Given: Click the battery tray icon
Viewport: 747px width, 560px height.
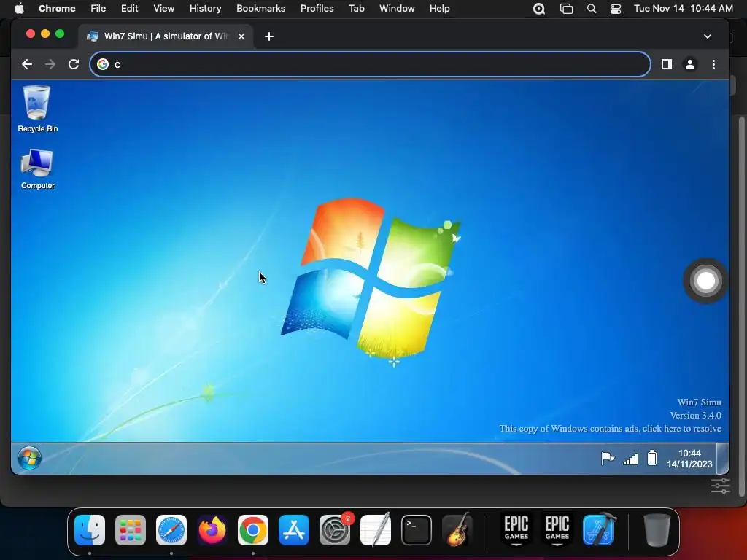Looking at the screenshot, I should click(651, 458).
